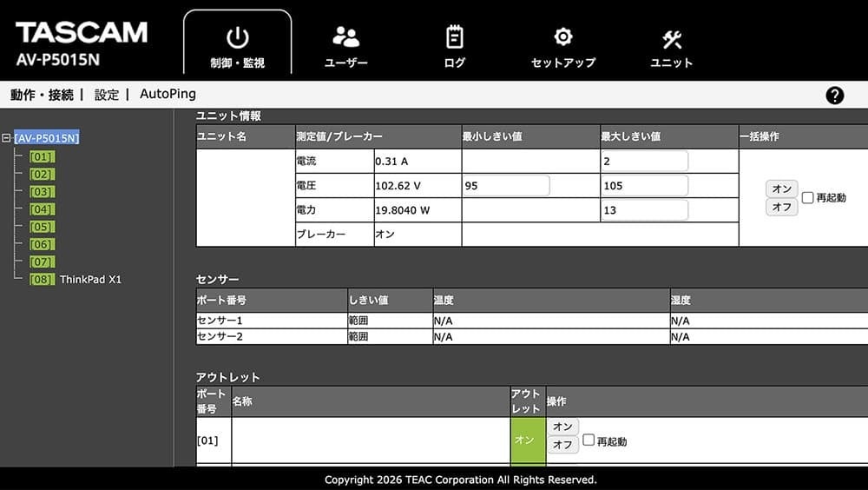Click the 0.31 A current value
This screenshot has height=490, width=868.
pos(391,162)
